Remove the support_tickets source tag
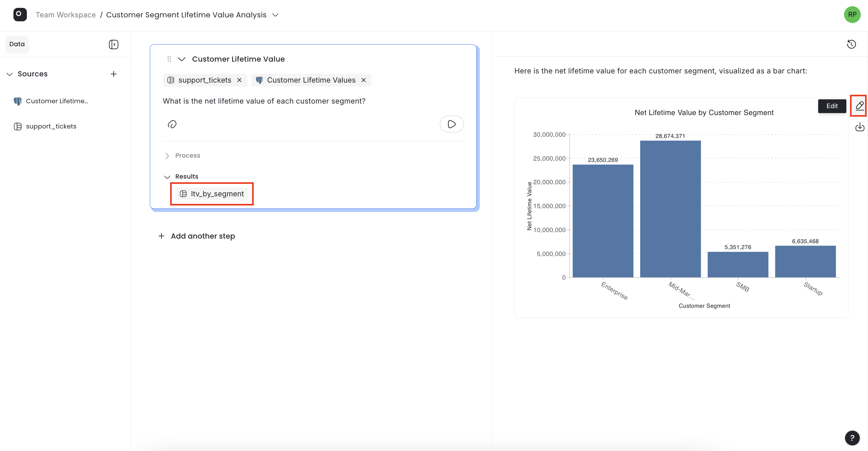This screenshot has height=451, width=868. point(239,80)
